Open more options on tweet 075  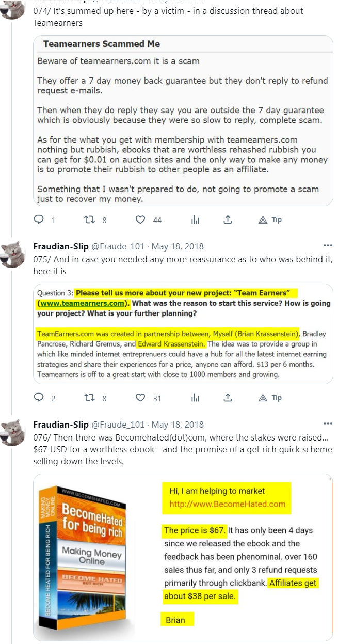tap(328, 245)
